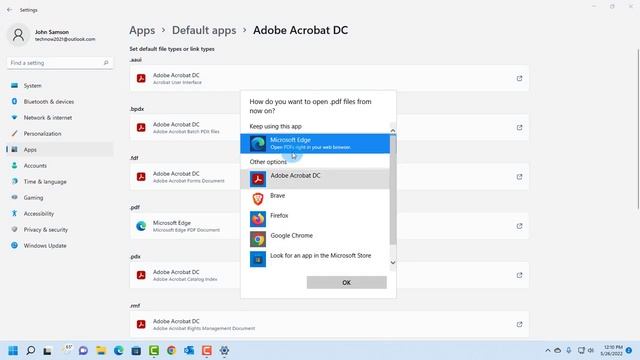
Task: Open File Explorer from taskbar
Action: point(101,350)
